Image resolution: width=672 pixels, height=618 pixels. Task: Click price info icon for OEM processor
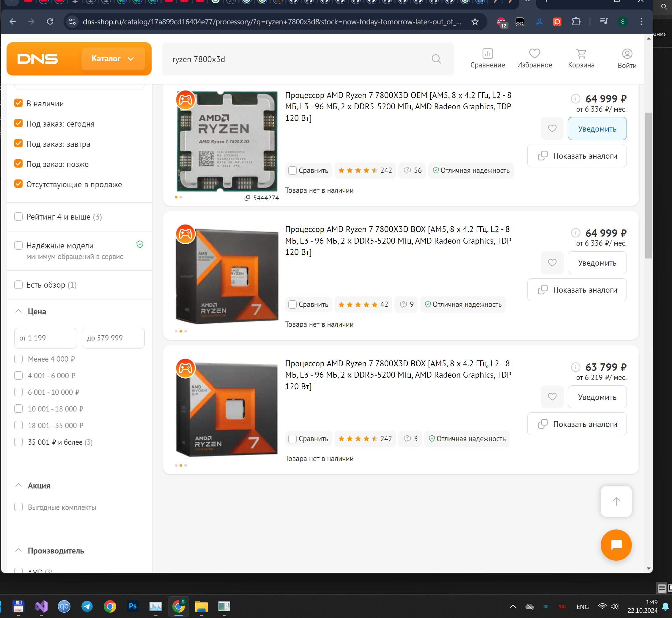pos(575,99)
